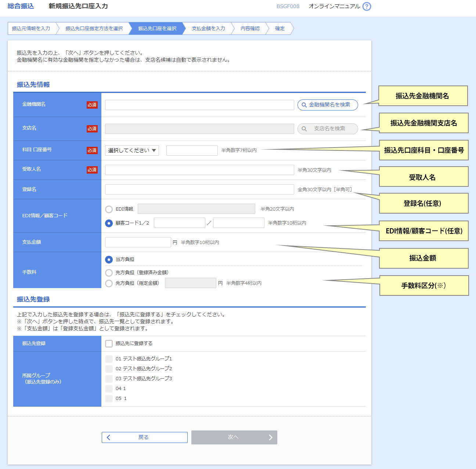Select the 顧客コード1/2 radio button
This screenshot has height=469, width=476.
coord(109,223)
